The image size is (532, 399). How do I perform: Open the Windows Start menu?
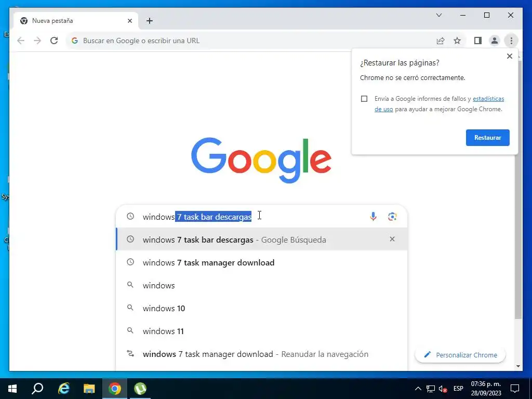pyautogui.click(x=12, y=389)
